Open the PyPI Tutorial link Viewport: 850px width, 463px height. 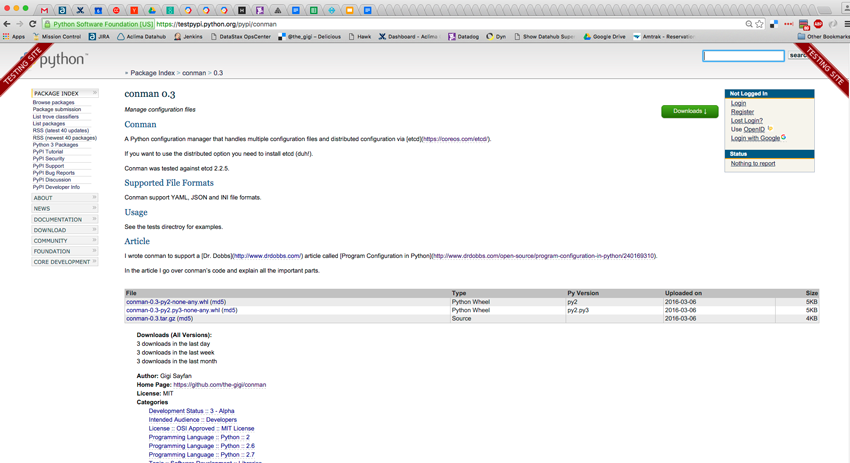(48, 152)
